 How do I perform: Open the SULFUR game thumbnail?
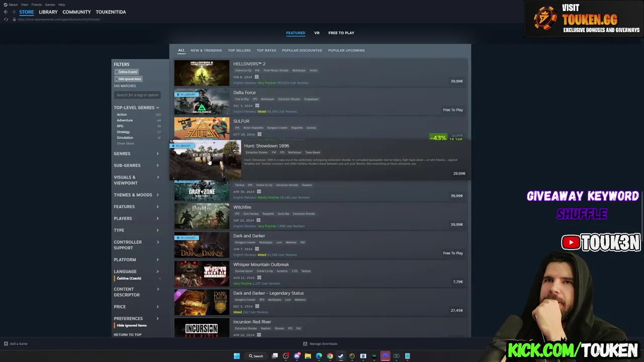click(202, 130)
